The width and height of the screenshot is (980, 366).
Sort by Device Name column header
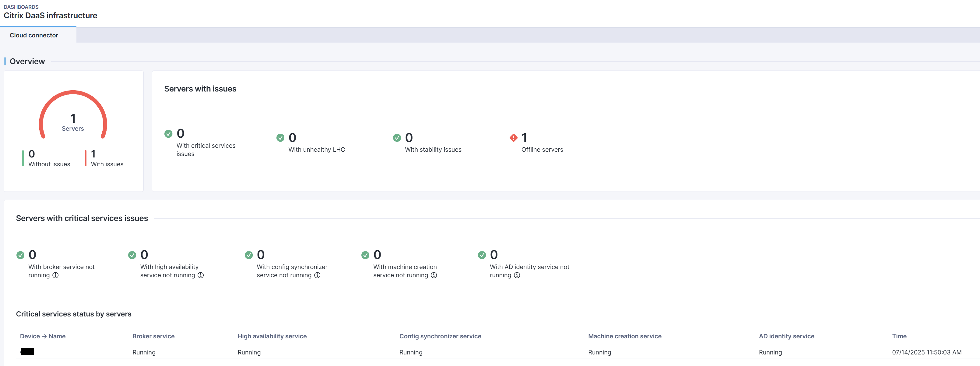click(43, 336)
